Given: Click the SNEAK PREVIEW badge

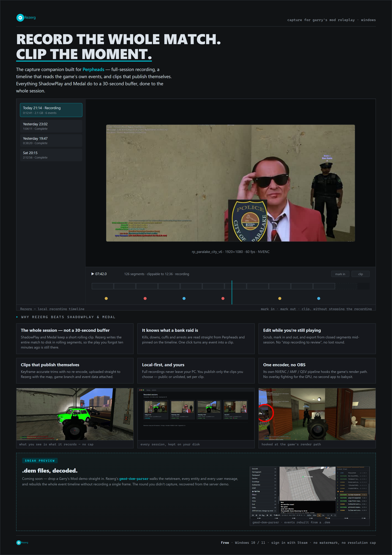Looking at the screenshot, I should click(x=40, y=461).
